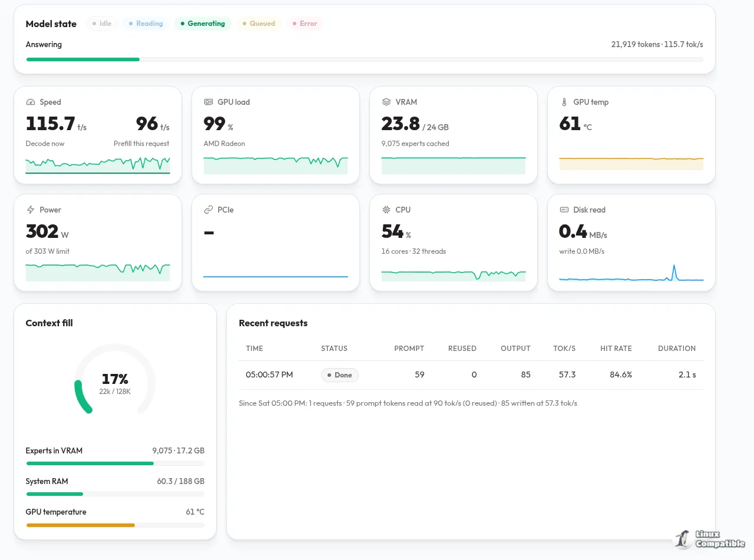Click the Experts in VRAM bar

coord(115,463)
